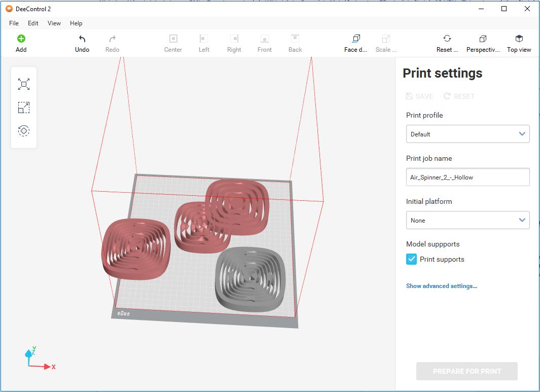Open the Help menu
The width and height of the screenshot is (540, 392).
76,23
